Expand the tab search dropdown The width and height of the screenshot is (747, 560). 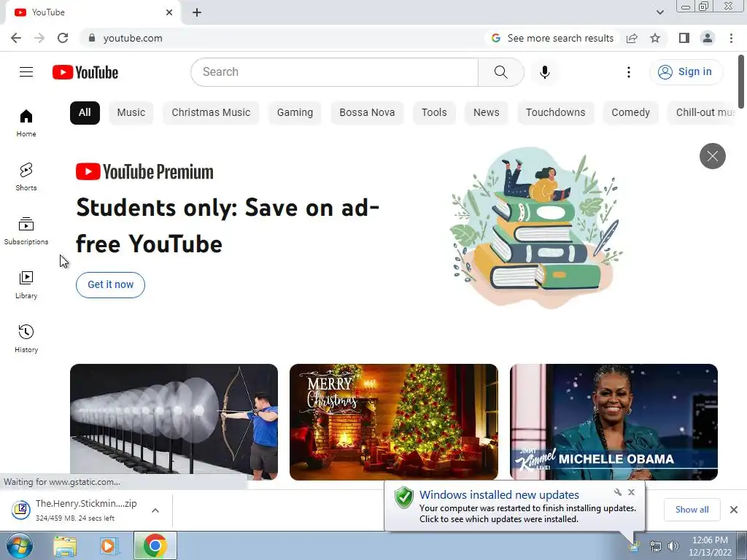(x=659, y=12)
